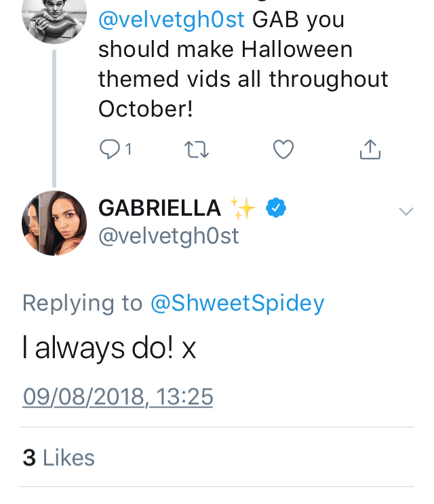Open the share tweet icon
434x504 pixels.
coord(370,149)
